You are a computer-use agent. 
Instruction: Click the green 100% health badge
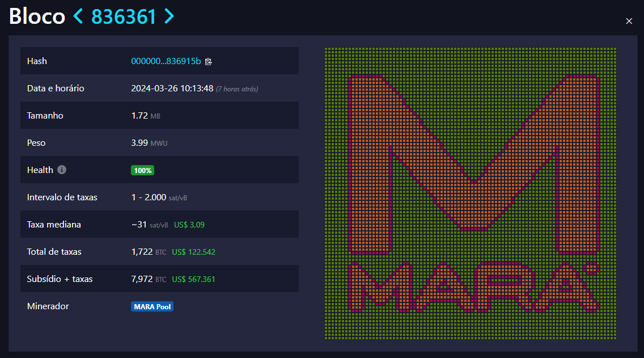click(142, 170)
